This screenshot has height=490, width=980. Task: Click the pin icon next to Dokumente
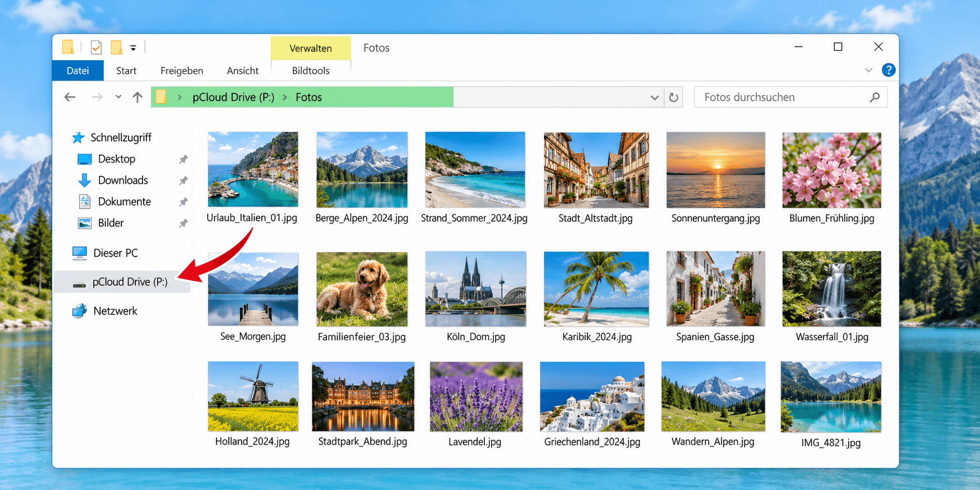coord(183,202)
